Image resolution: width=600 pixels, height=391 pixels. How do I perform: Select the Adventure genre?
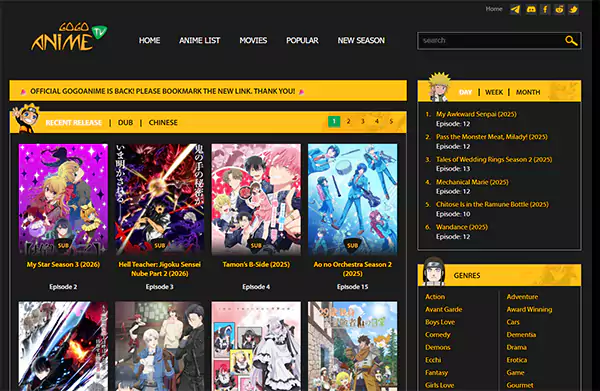(x=522, y=297)
